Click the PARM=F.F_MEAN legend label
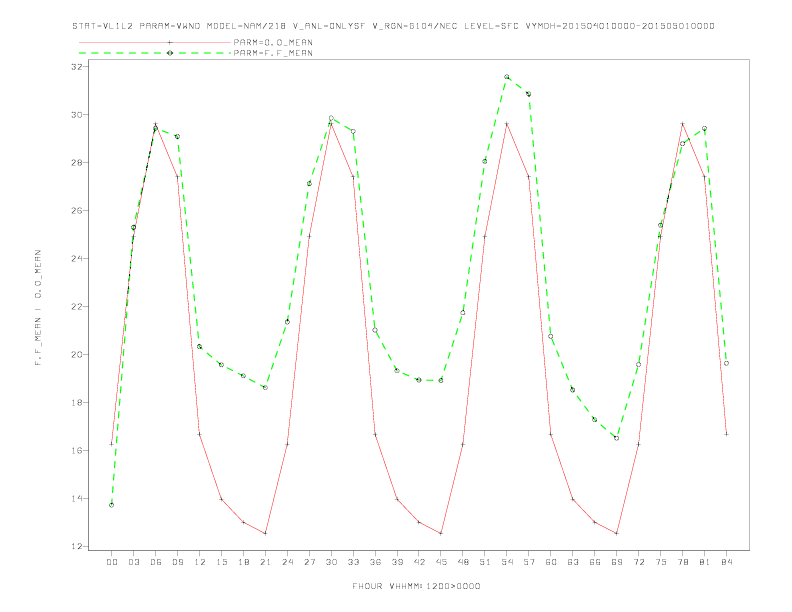The height and width of the screenshot is (612, 792). (x=273, y=53)
